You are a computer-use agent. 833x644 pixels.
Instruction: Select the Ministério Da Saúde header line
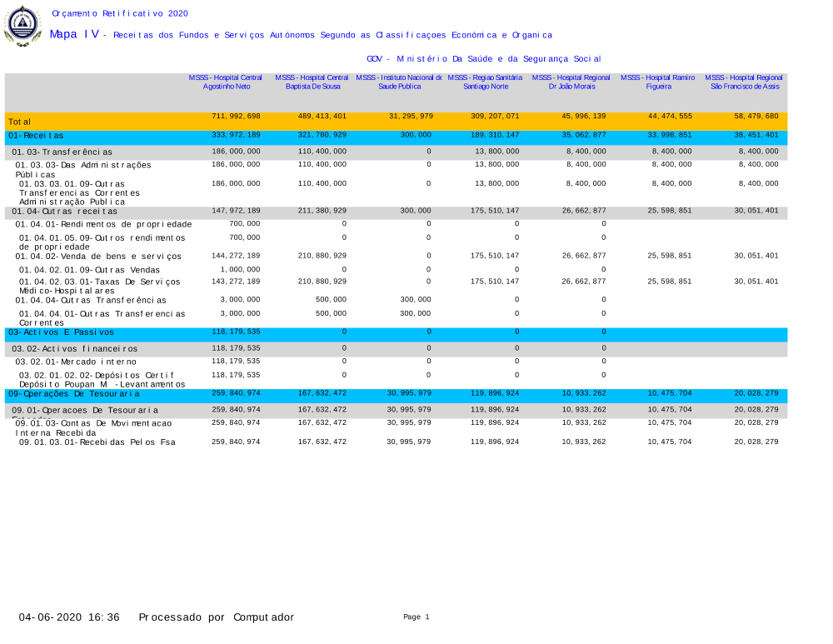tap(483, 59)
